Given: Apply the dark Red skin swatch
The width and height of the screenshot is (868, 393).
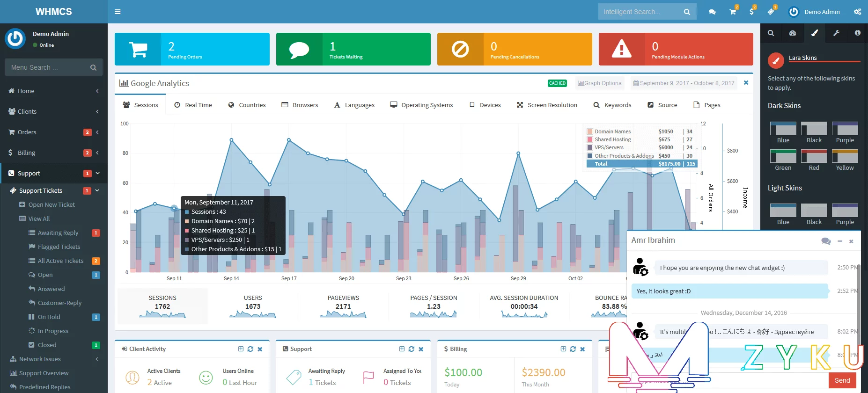Looking at the screenshot, I should click(814, 156).
